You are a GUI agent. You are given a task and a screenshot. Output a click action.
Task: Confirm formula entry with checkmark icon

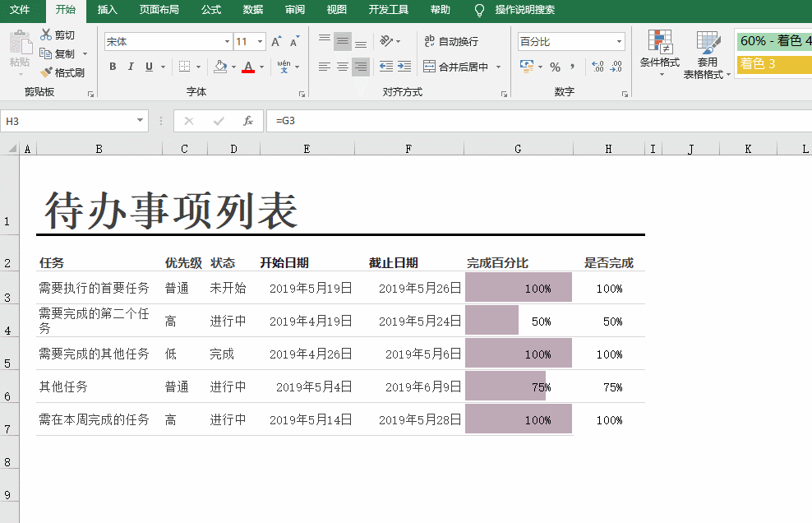tap(219, 121)
